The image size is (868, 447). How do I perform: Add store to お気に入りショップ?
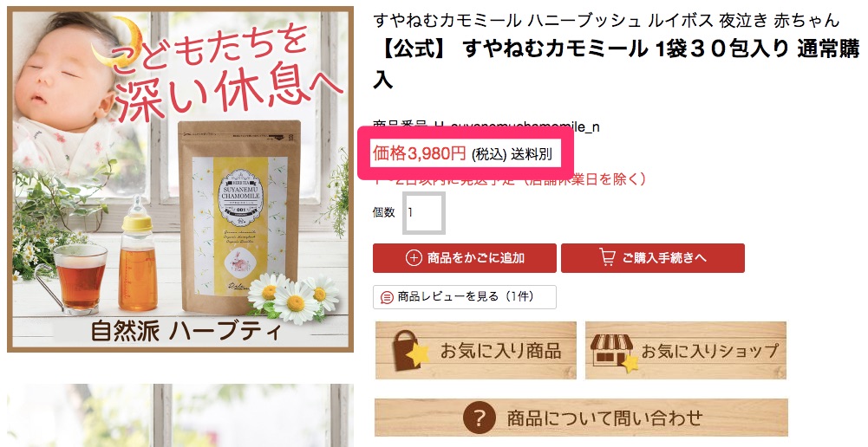click(x=685, y=350)
